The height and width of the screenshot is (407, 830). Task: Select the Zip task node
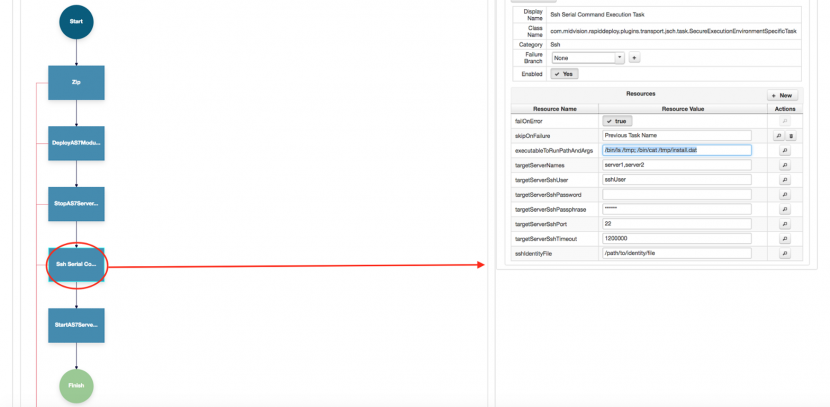[x=76, y=82]
